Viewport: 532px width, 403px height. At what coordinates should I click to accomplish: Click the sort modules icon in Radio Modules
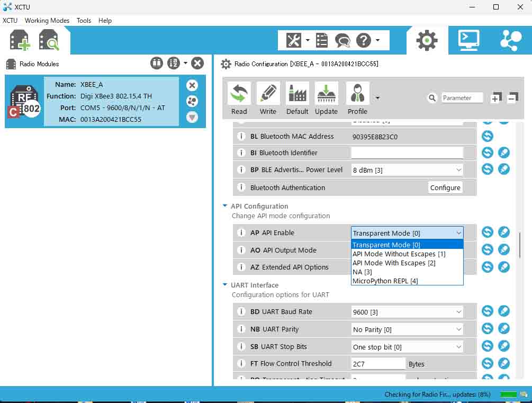pyautogui.click(x=174, y=63)
